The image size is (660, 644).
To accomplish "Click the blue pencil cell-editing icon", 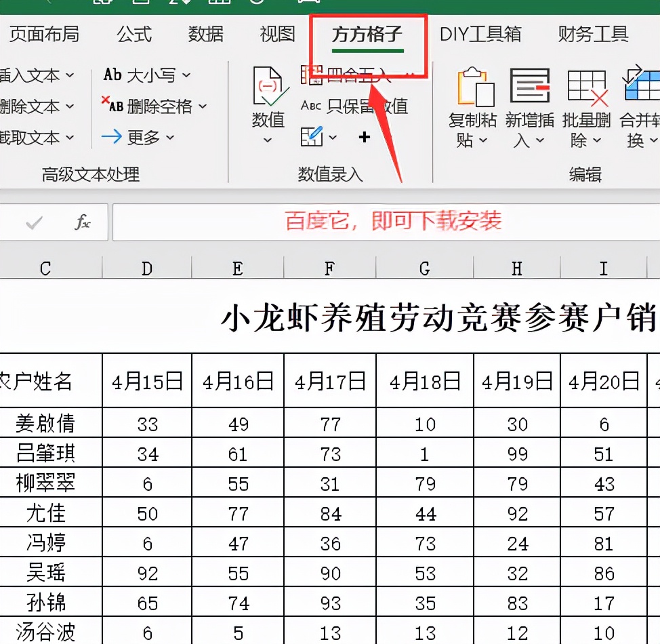I will (313, 136).
